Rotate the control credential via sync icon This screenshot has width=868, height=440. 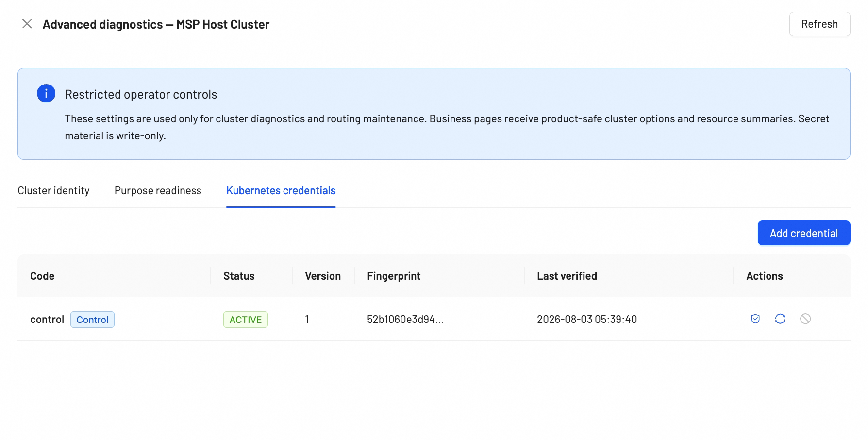tap(780, 319)
